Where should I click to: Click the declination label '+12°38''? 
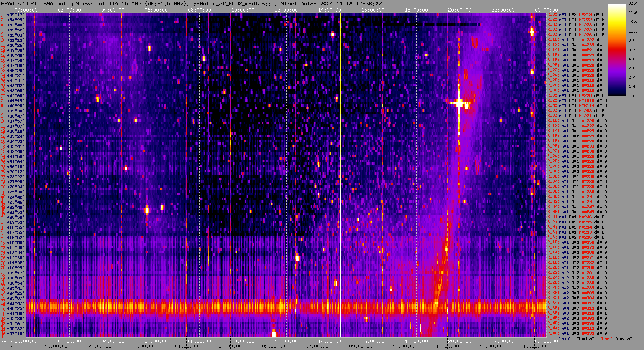[16, 257]
